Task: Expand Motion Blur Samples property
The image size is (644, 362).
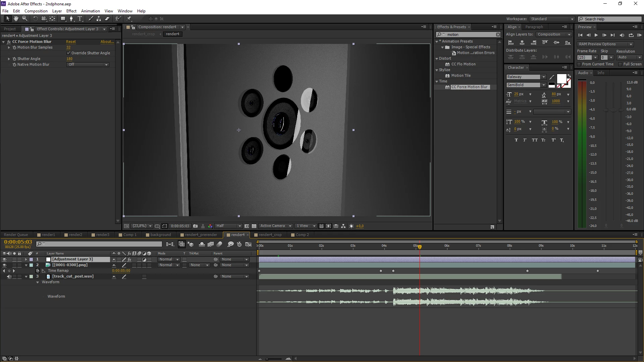Action: [x=9, y=48]
